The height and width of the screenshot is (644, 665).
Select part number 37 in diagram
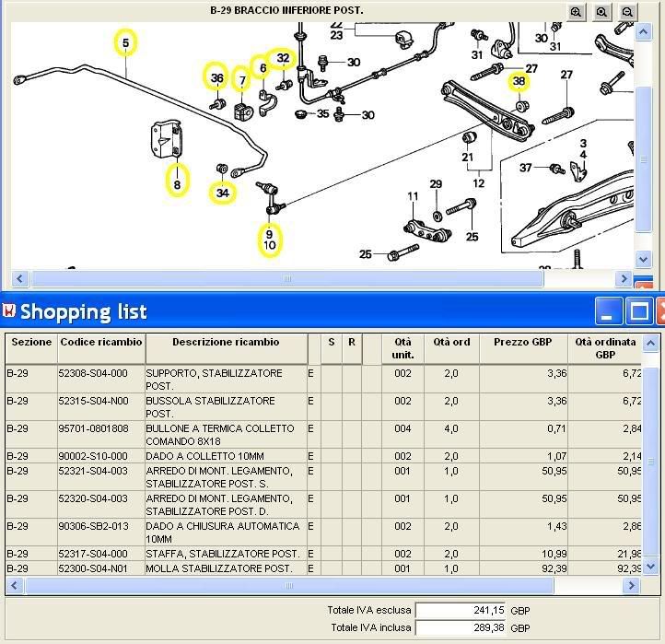(526, 168)
